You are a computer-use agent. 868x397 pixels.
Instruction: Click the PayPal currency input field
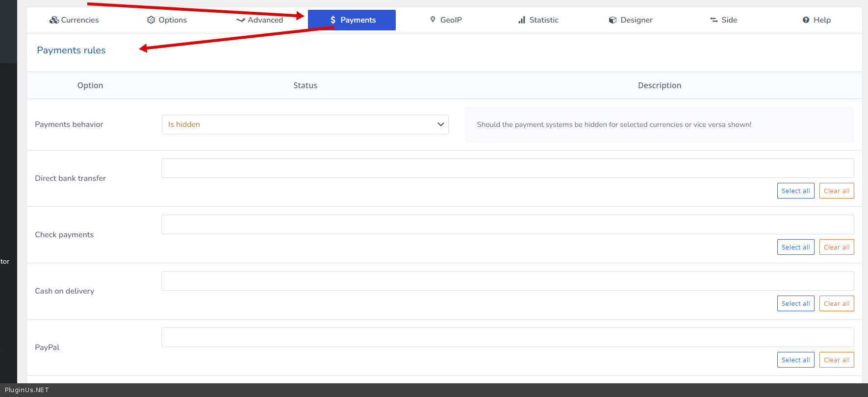507,337
